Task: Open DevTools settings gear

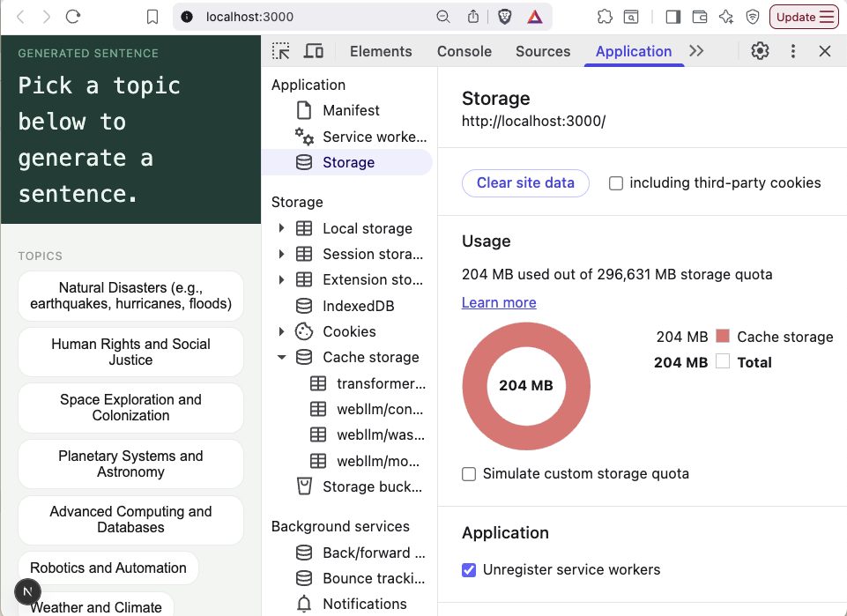Action: click(x=760, y=51)
